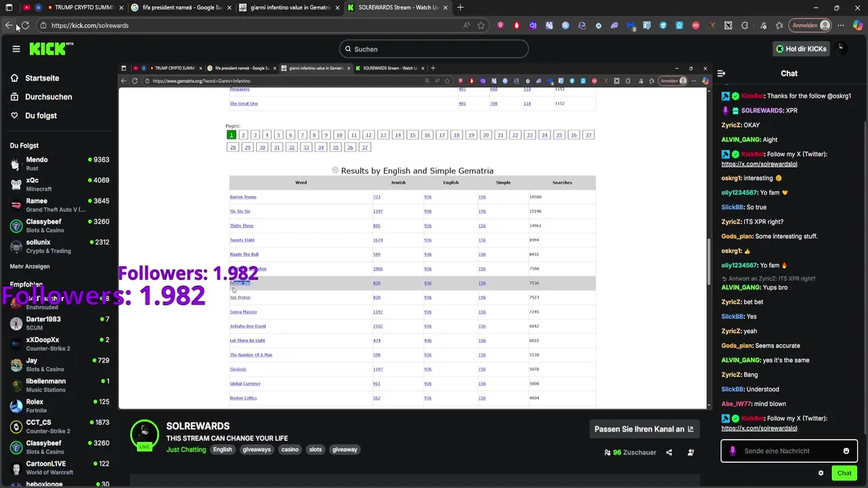Click Anmelden sign-in button
The image size is (868, 488).
[x=811, y=25]
